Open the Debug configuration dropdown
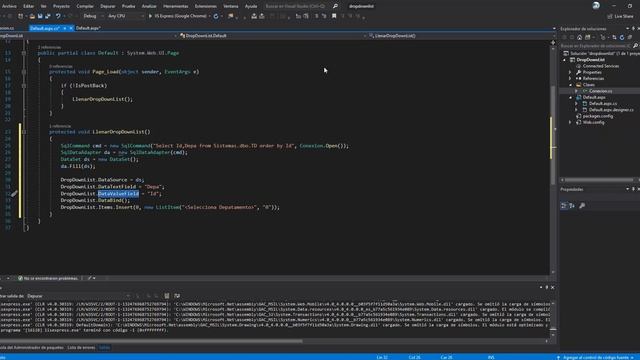 92,16
